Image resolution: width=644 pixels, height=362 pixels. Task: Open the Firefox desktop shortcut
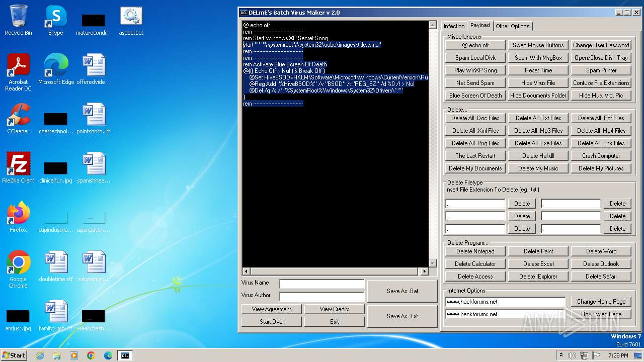18,217
